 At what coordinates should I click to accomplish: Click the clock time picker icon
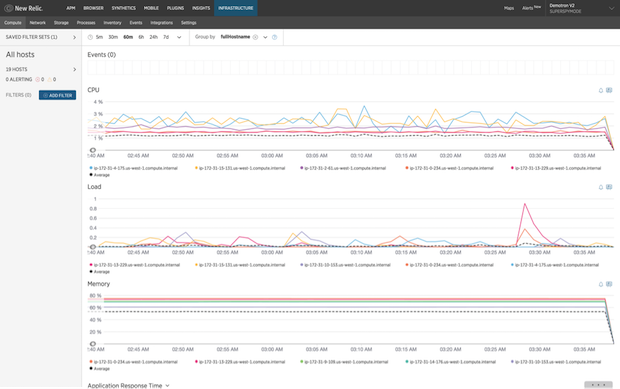click(90, 37)
